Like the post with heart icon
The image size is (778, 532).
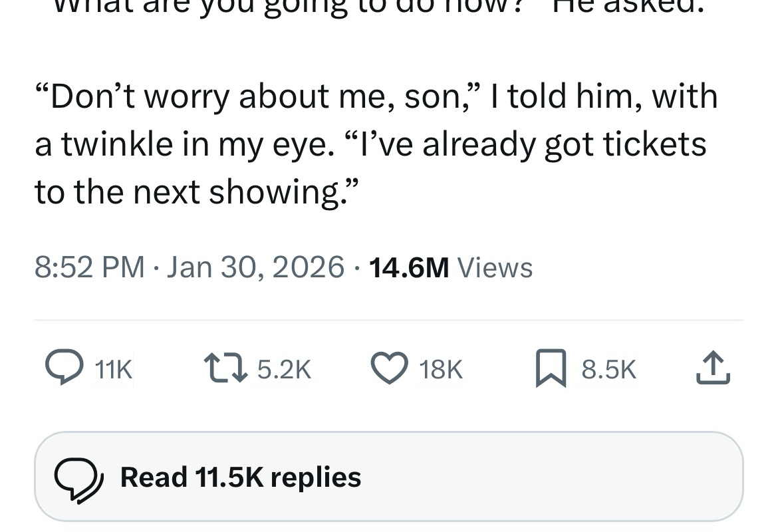point(389,369)
